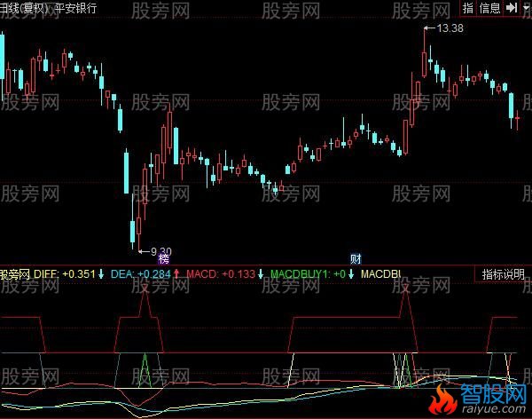
Task: Click the red up arrow after DEA
Action: (176, 274)
